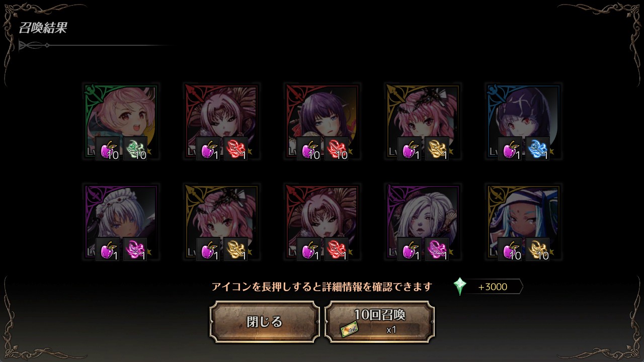The image size is (644, 362).
Task: Click the blue wing fragment icon
Action: [537, 149]
